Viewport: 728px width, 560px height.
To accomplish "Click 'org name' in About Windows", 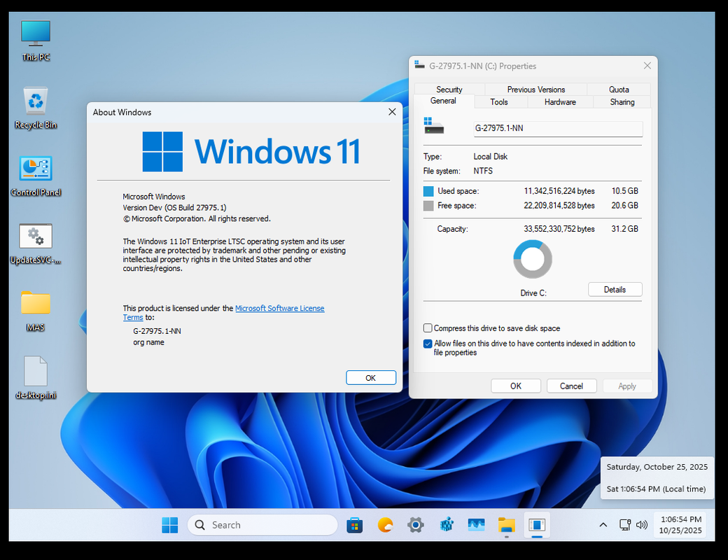I will click(x=148, y=342).
